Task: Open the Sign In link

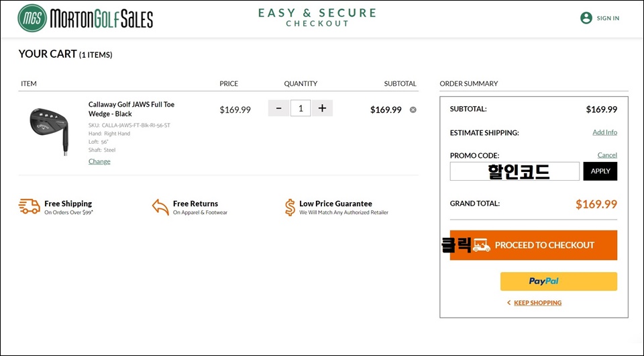Action: (608, 18)
